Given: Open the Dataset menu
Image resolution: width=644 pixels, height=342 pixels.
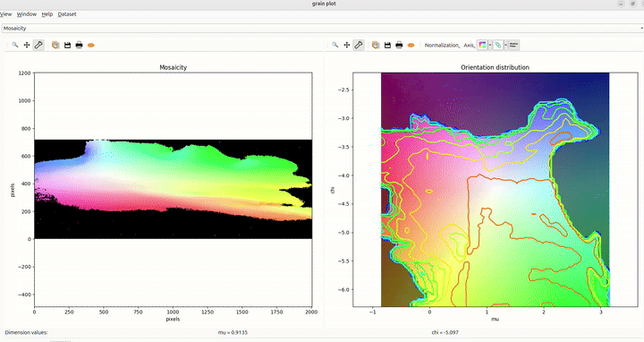Looking at the screenshot, I should pyautogui.click(x=67, y=14).
